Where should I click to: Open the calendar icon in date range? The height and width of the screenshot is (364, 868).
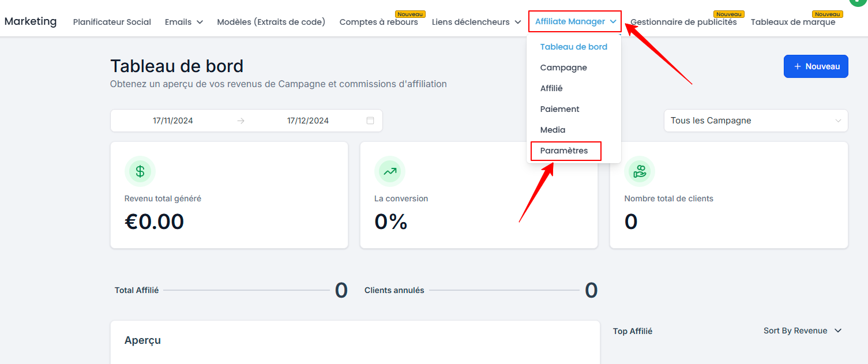tap(370, 121)
